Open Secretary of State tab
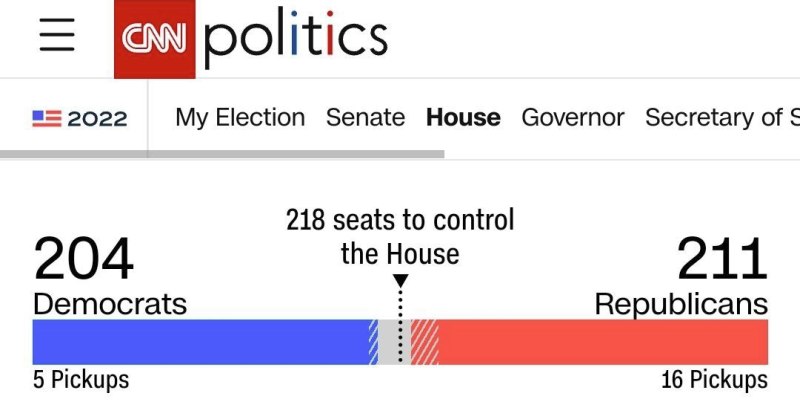800x419 pixels. 722,118
